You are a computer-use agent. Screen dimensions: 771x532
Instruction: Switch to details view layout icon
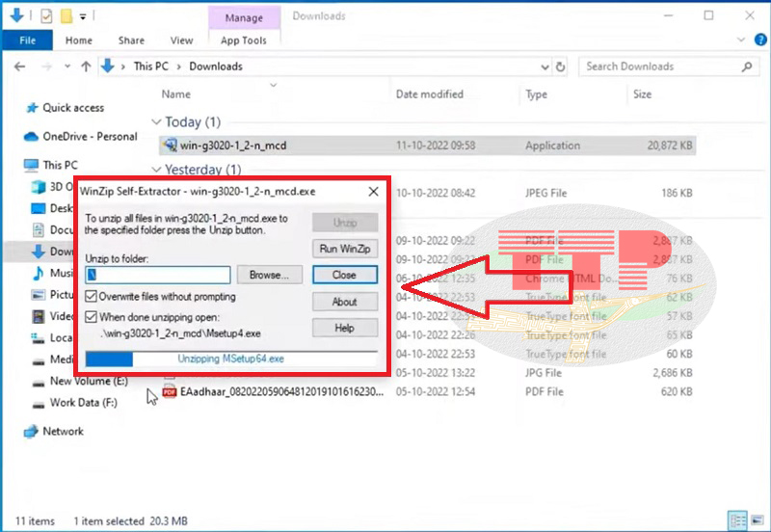[738, 520]
